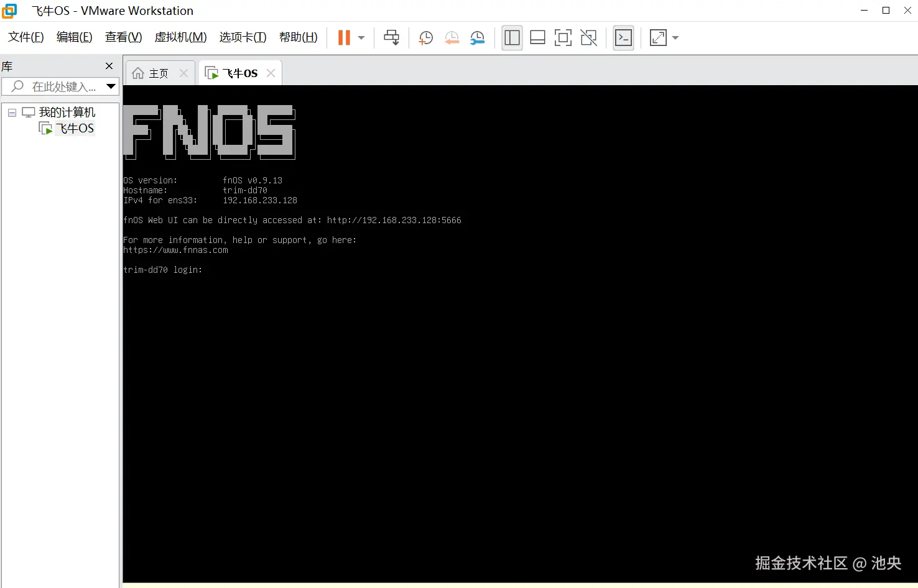The image size is (918, 588).
Task: Close the 飞牛OS tab
Action: coord(271,73)
